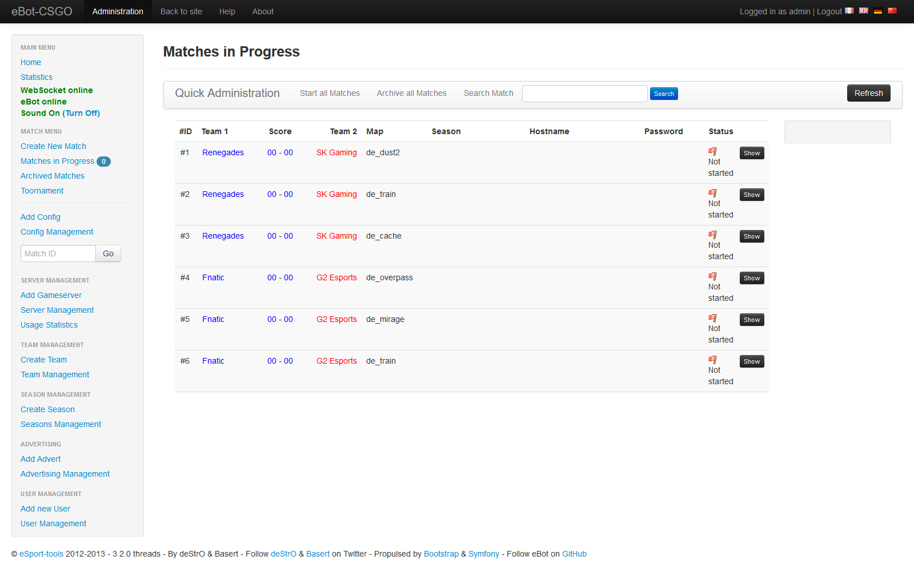This screenshot has width=914, height=588.
Task: Open User Management
Action: tap(53, 523)
